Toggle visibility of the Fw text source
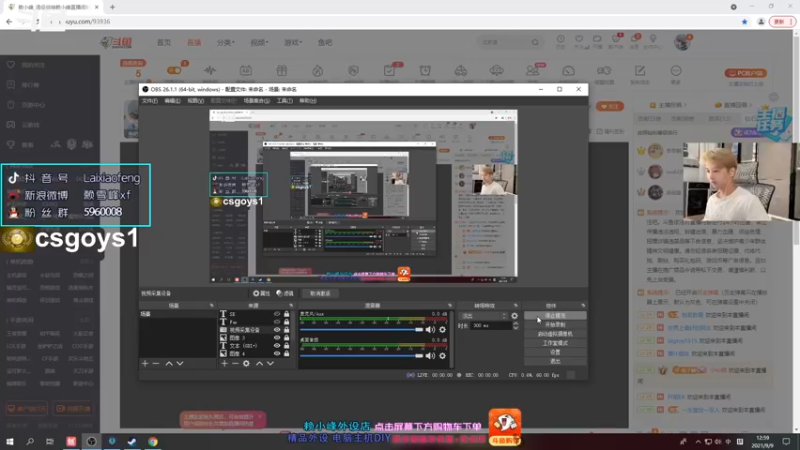This screenshot has width=800, height=450. [277, 322]
